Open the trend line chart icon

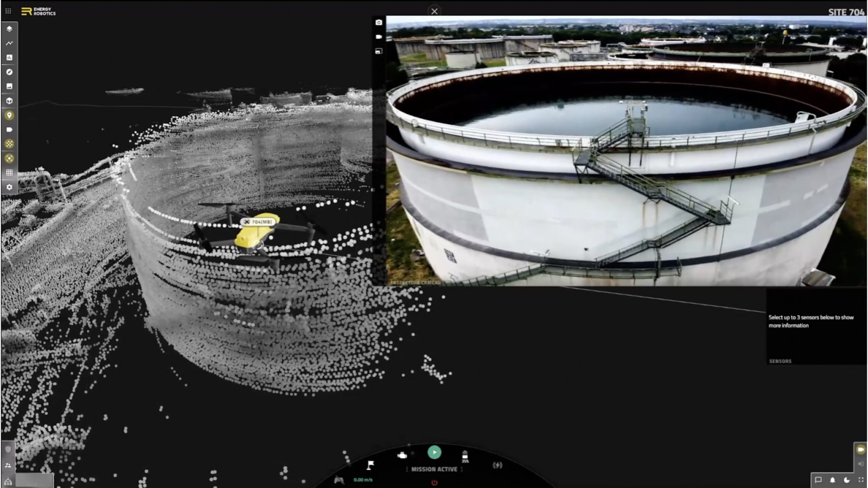[x=9, y=43]
